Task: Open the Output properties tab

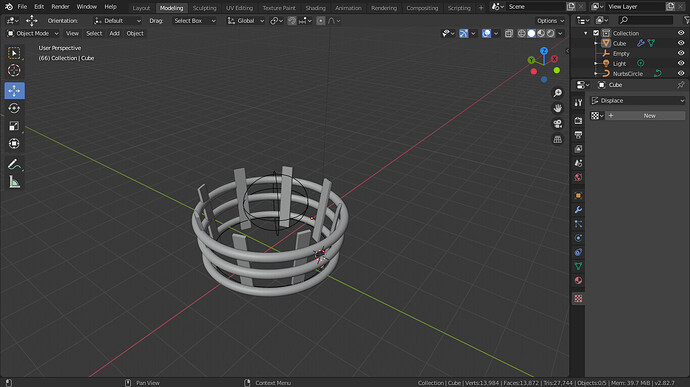Action: click(x=578, y=135)
